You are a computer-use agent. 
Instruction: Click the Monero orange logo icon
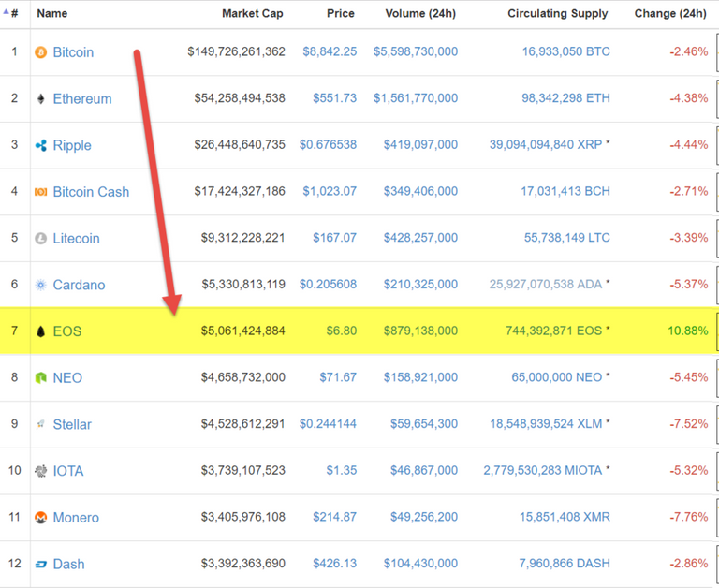point(40,518)
